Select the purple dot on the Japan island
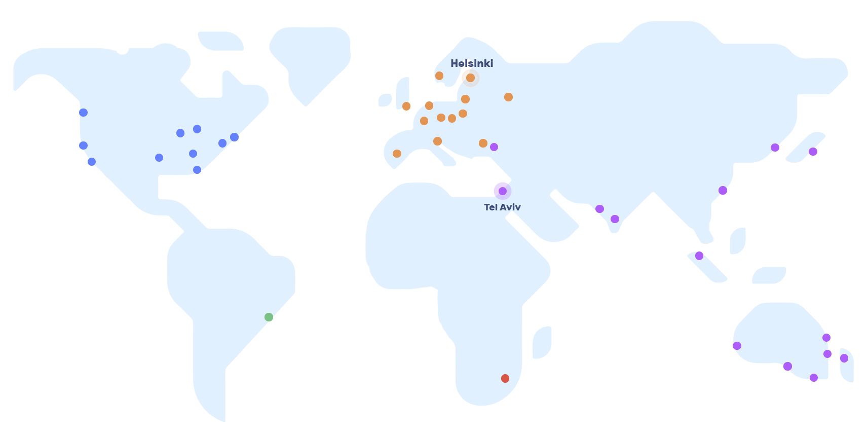The image size is (868, 434). click(x=813, y=152)
